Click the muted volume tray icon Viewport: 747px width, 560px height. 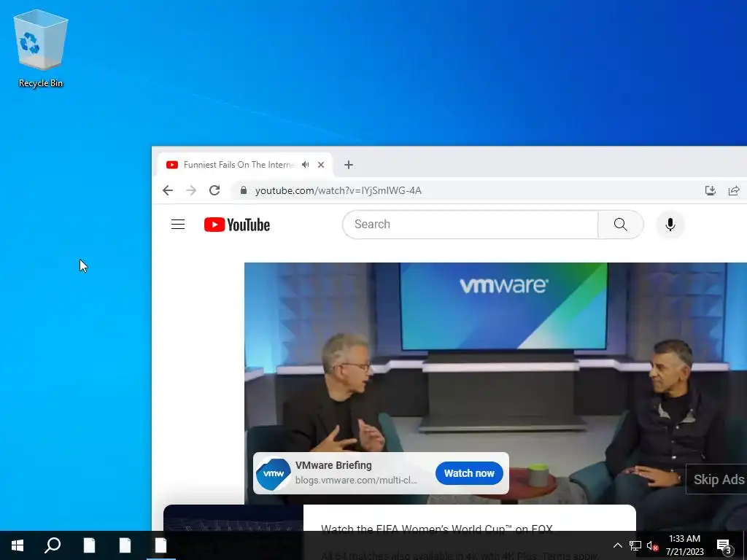coord(652,546)
